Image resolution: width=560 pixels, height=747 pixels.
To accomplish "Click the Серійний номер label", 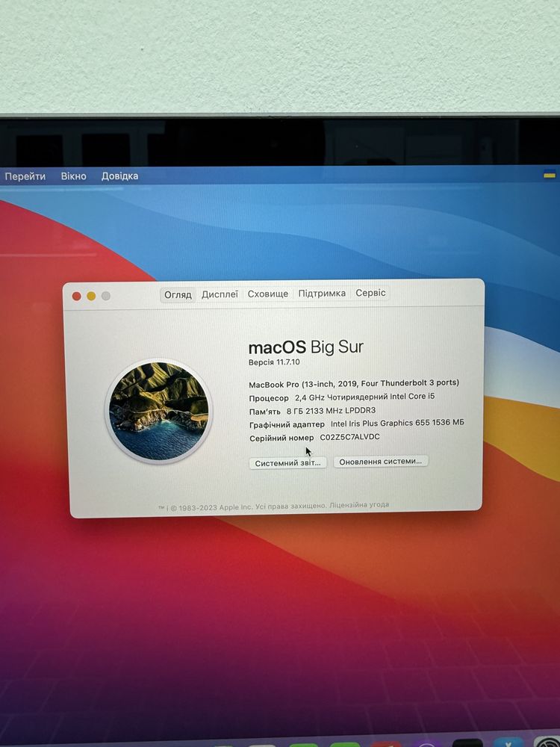I will 281,438.
